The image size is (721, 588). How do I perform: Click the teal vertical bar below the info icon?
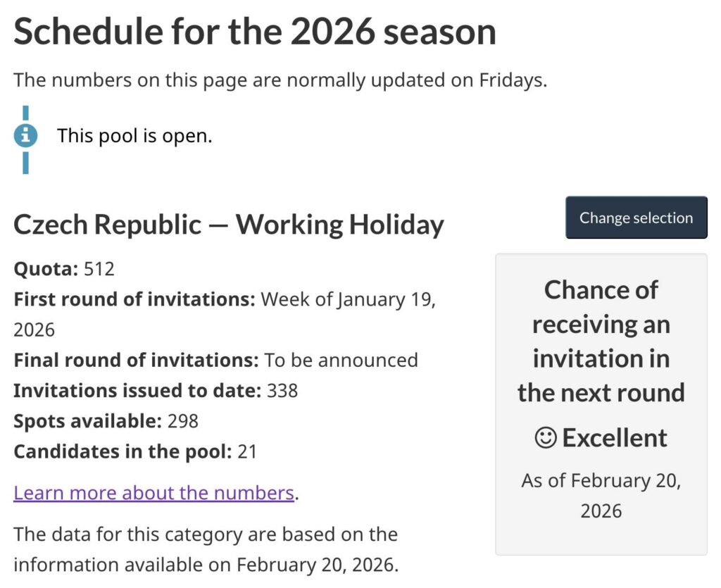[26, 161]
